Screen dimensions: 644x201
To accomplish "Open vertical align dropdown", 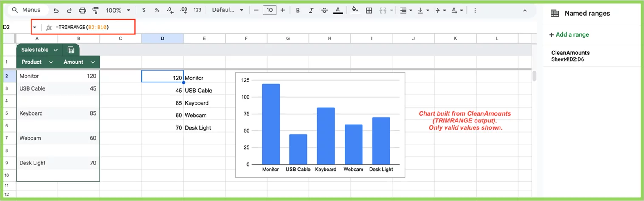I will tap(423, 10).
